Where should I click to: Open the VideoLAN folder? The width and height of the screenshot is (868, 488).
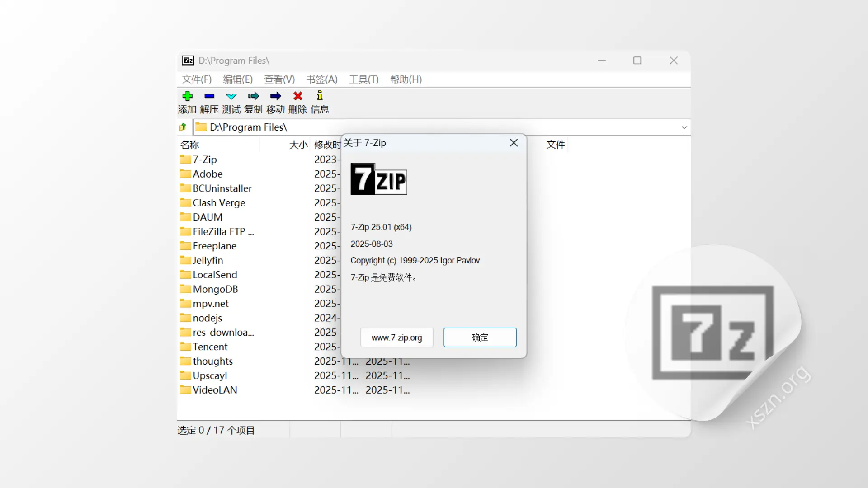(214, 390)
